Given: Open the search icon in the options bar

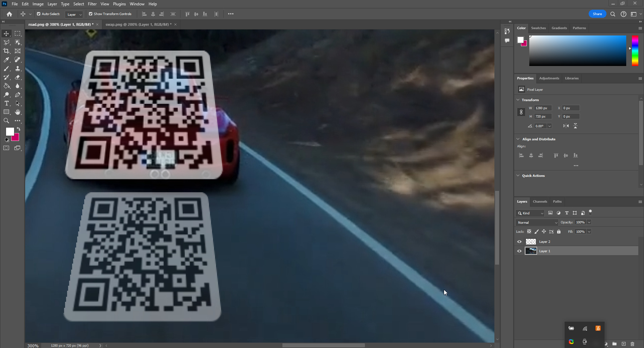Looking at the screenshot, I should click(613, 14).
